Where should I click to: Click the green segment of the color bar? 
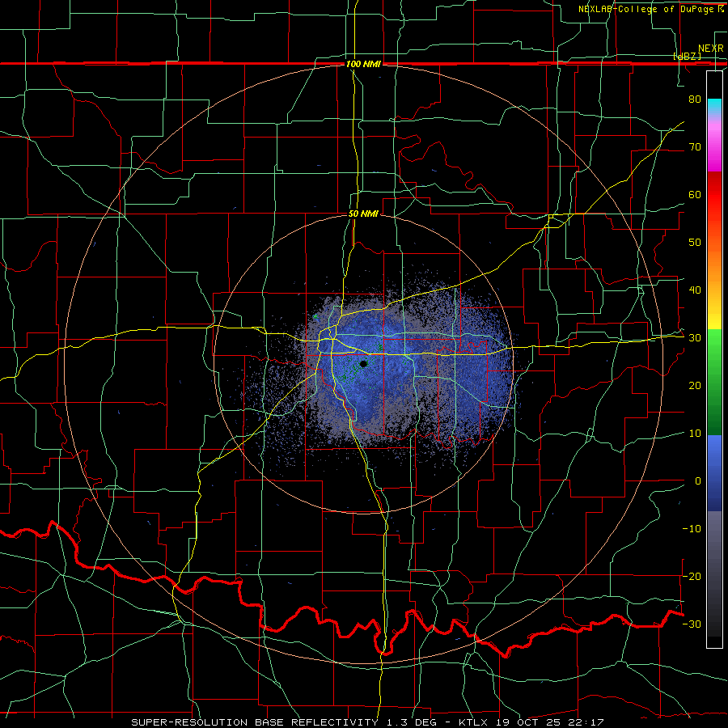point(714,382)
